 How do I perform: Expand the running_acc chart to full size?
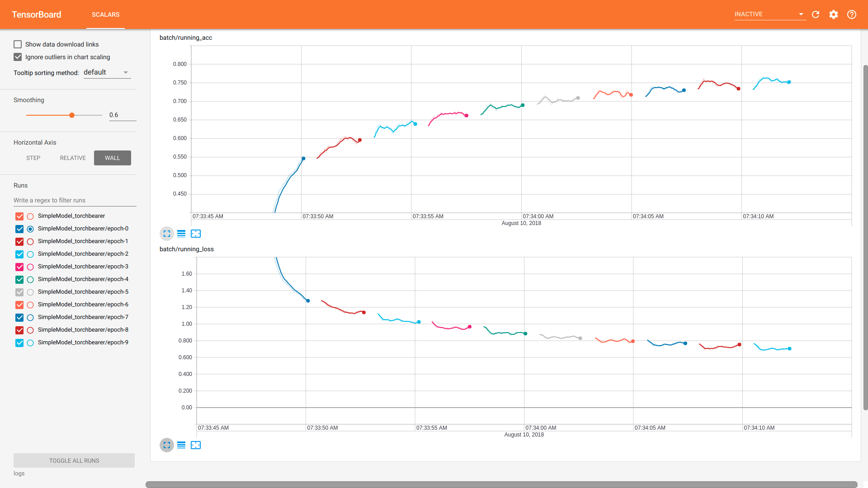[167, 234]
